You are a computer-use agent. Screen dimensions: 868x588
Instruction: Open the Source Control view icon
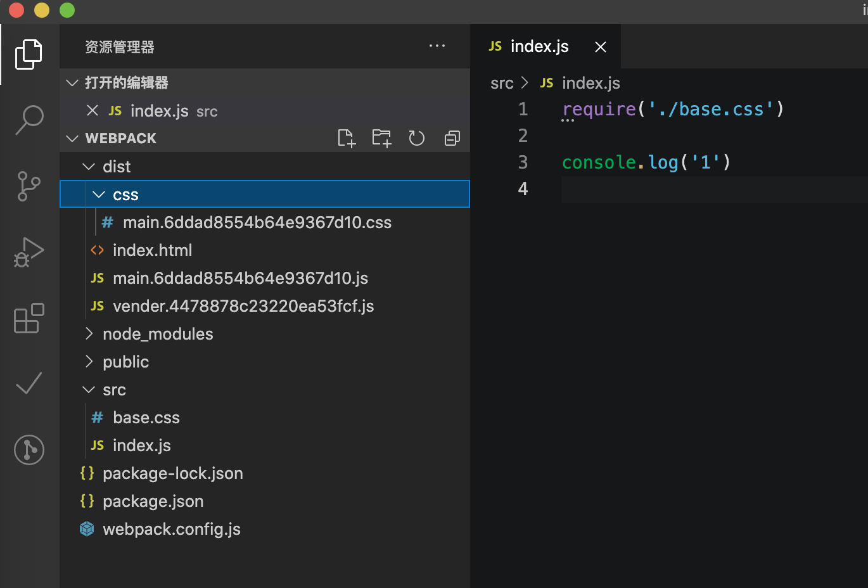[x=29, y=186]
